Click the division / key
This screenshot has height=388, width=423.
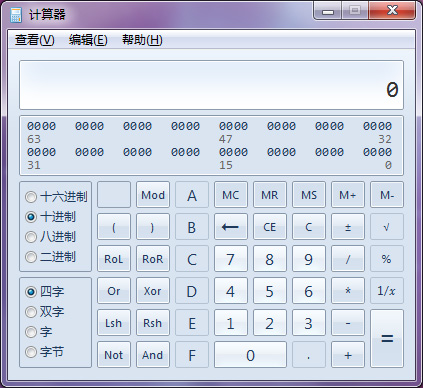click(348, 259)
